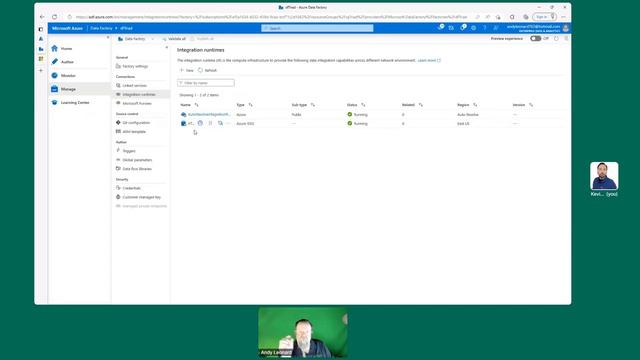Click in the Azure portal search box
Viewport: 640px width, 360px height.
click(x=317, y=28)
